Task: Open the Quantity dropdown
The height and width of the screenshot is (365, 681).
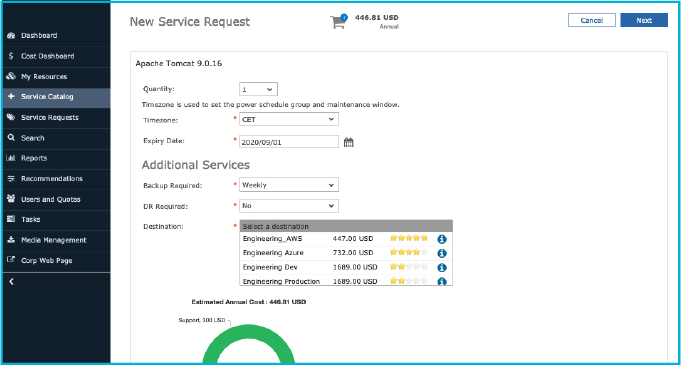Action: [258, 89]
